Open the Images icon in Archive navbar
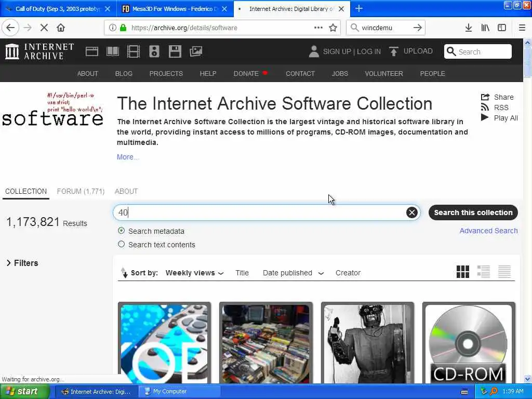 196,51
